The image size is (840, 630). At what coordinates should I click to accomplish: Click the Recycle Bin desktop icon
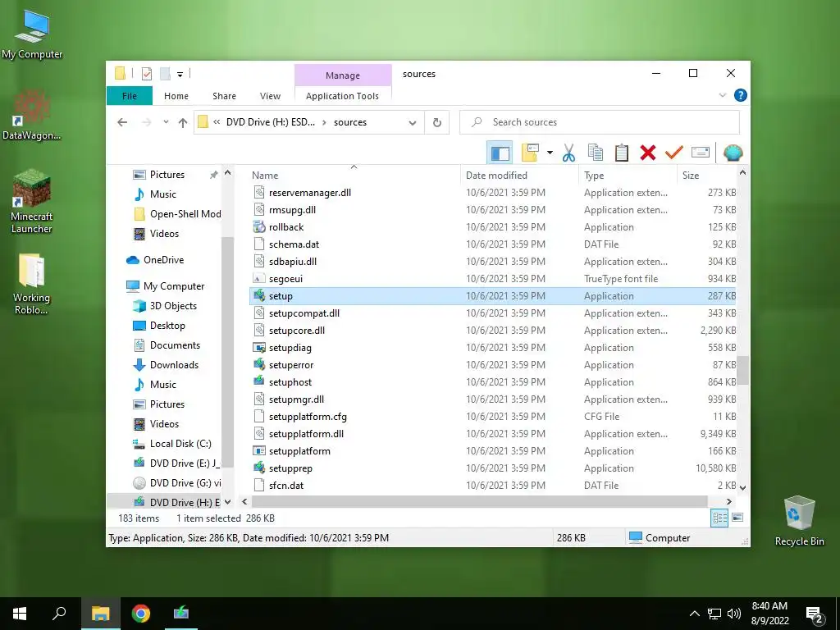click(x=799, y=521)
